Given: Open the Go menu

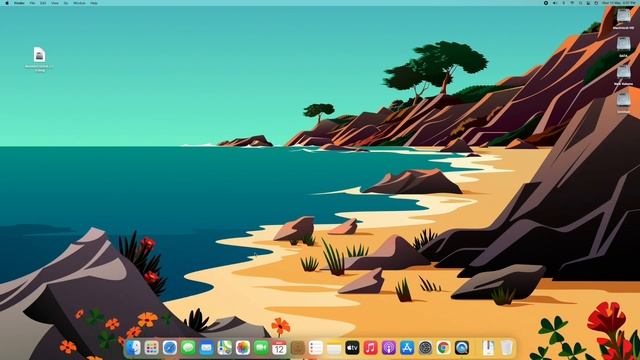Looking at the screenshot, I should coord(66,3).
